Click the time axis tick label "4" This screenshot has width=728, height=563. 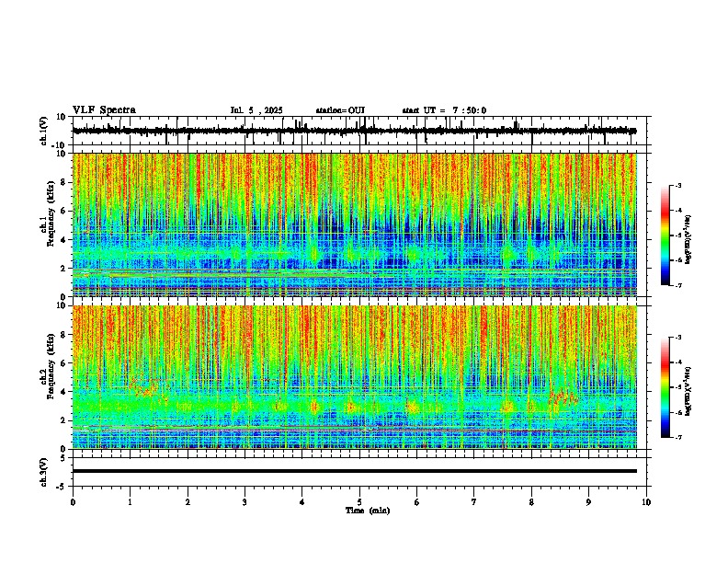[302, 502]
